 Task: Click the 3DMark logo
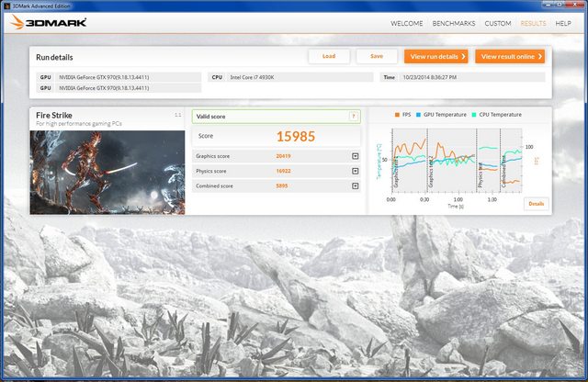[x=49, y=22]
